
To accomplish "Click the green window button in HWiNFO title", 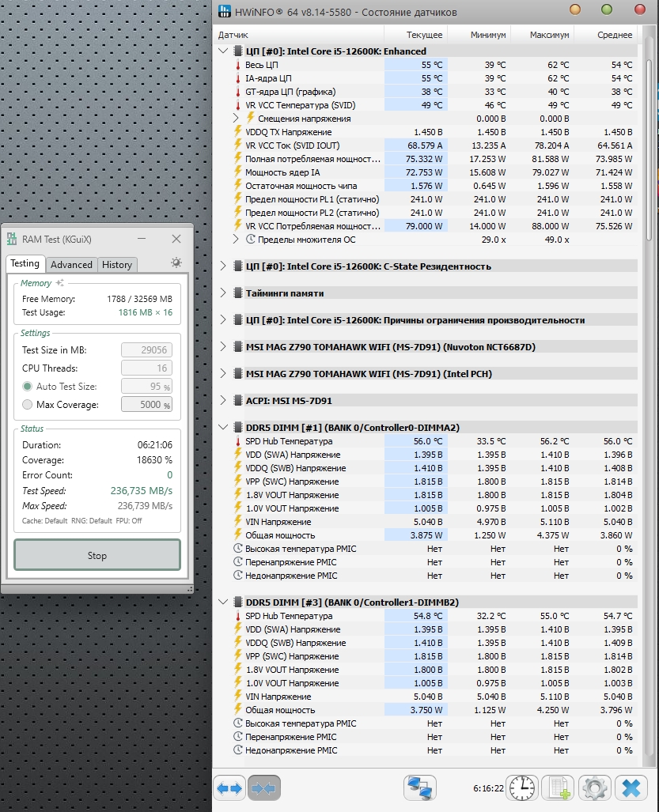I will 607,9.
